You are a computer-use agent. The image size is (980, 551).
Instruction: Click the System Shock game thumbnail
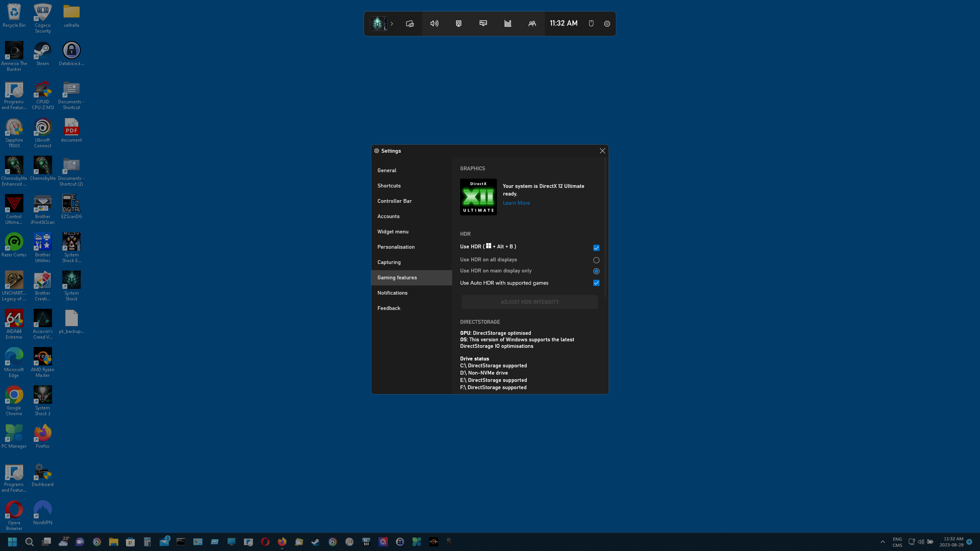pos(378,24)
